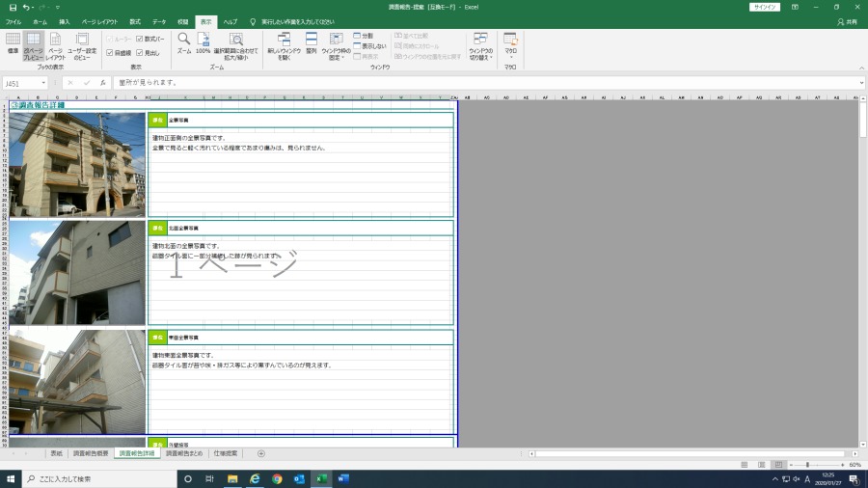The width and height of the screenshot is (868, 488).
Task: Zoom out using status bar minus
Action: pyautogui.click(x=791, y=465)
